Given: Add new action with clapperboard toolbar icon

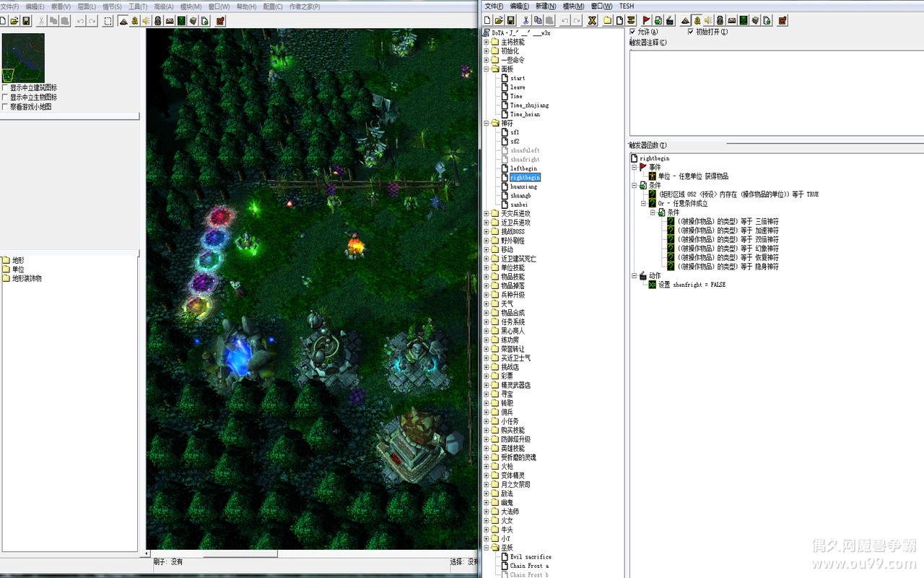Looking at the screenshot, I should coord(670,20).
